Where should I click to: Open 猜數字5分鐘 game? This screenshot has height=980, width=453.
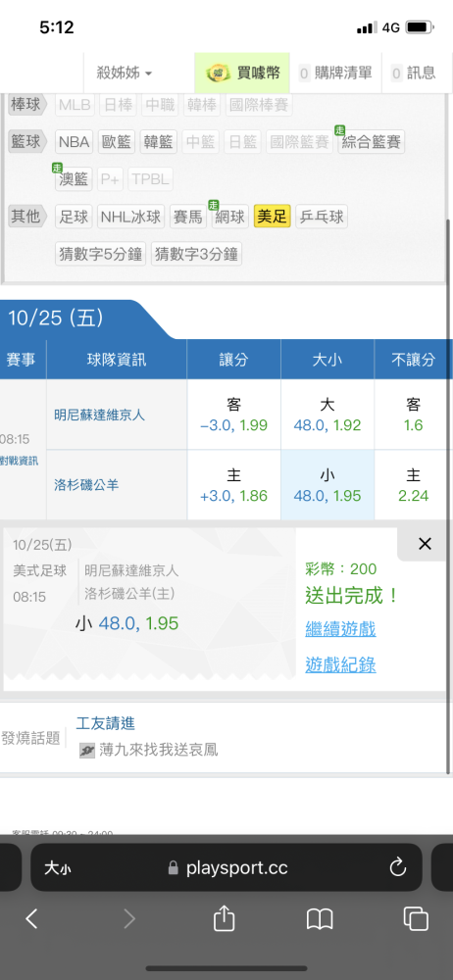(101, 254)
